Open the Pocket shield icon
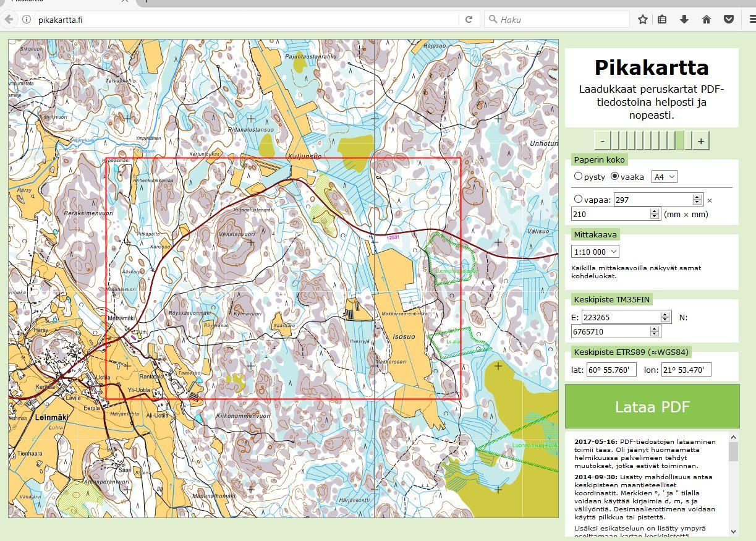 (x=729, y=20)
